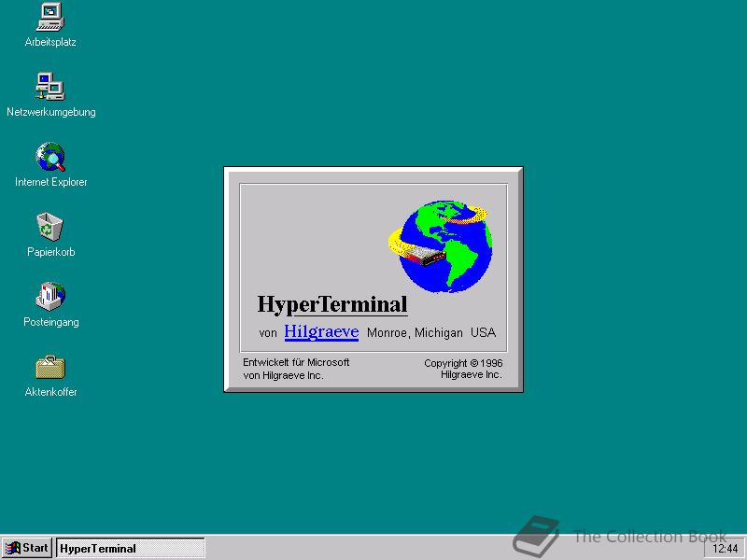Click the globe and modem logo image

point(441,246)
